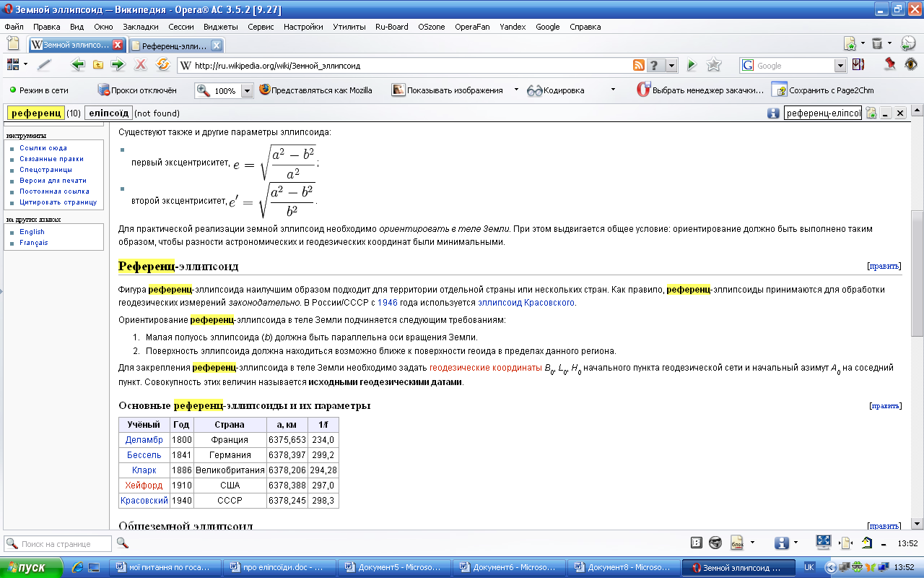The image size is (924, 578).
Task: Click Save with Page2Chm button
Action: click(x=822, y=90)
